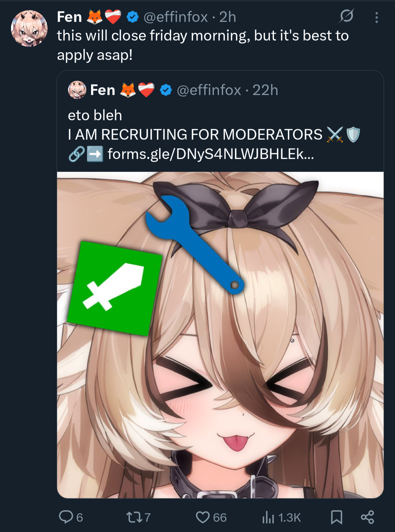This screenshot has height=532, width=395.
Task: Open quoted tweet text 'I AM RECRUITING FOR MODERATORS'
Action: tap(195, 135)
